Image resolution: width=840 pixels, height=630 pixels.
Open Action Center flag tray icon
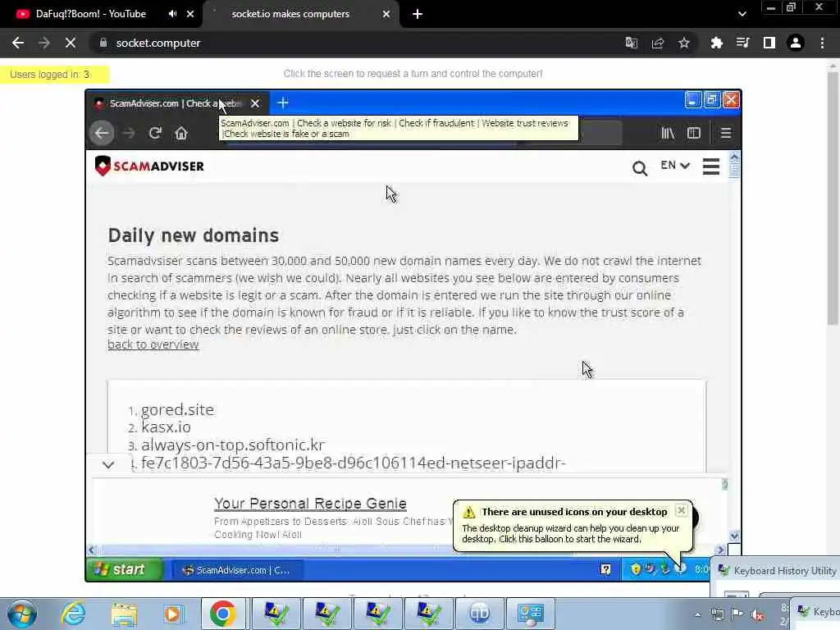point(737,614)
